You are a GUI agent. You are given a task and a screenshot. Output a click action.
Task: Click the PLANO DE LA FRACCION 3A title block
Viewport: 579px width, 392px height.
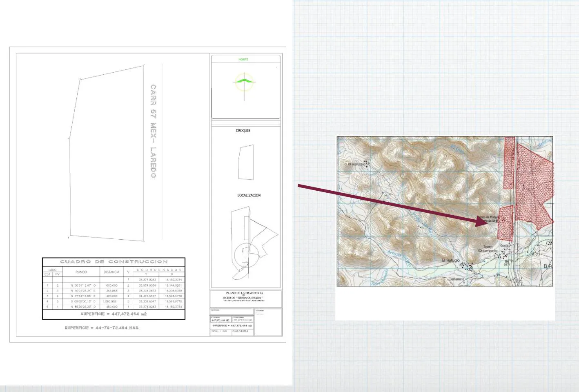245,298
